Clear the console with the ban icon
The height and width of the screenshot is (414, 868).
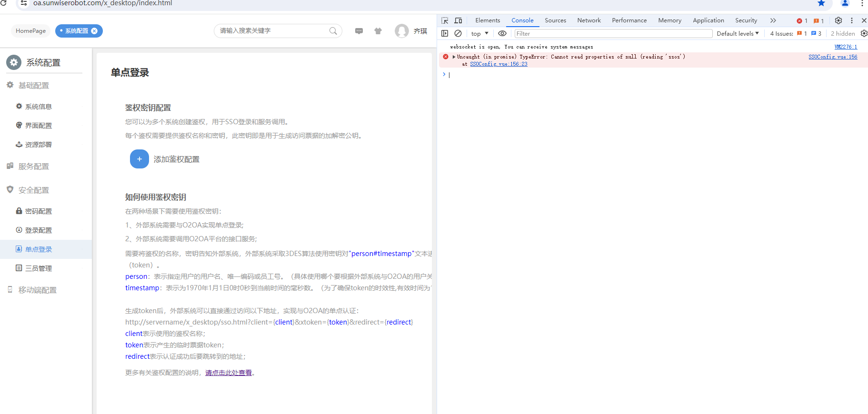coord(458,33)
